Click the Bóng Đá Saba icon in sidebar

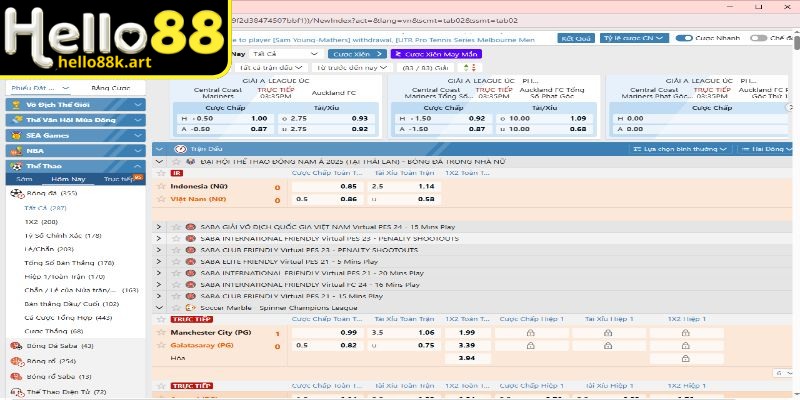16,345
